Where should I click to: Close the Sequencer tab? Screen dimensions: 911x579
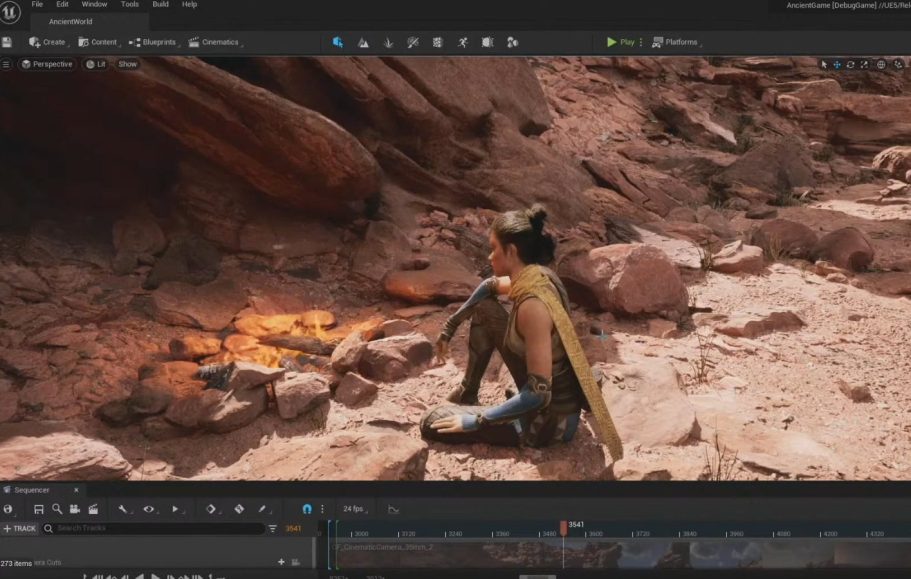(76, 490)
